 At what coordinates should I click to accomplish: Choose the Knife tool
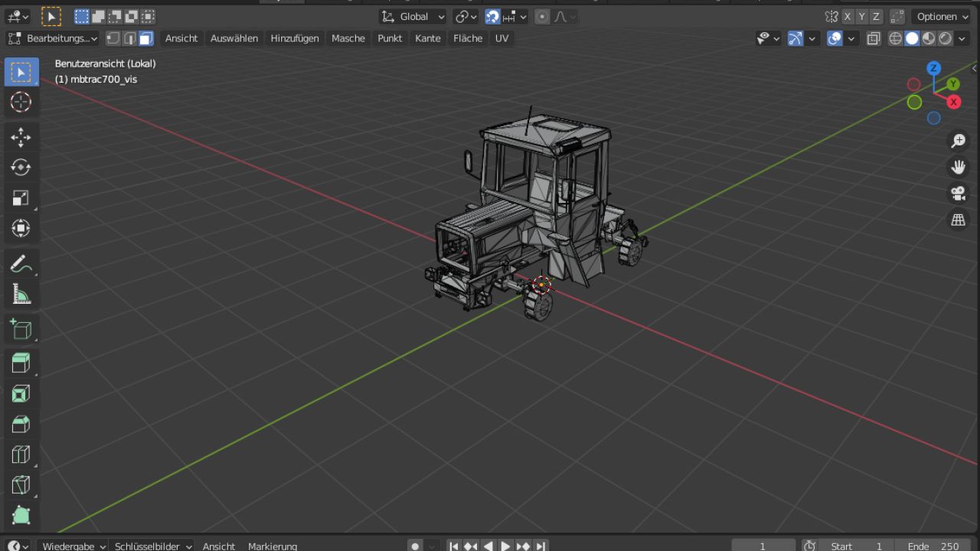point(21,484)
